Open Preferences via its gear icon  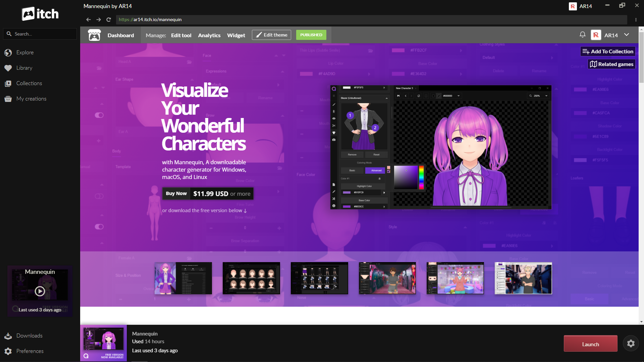point(8,351)
